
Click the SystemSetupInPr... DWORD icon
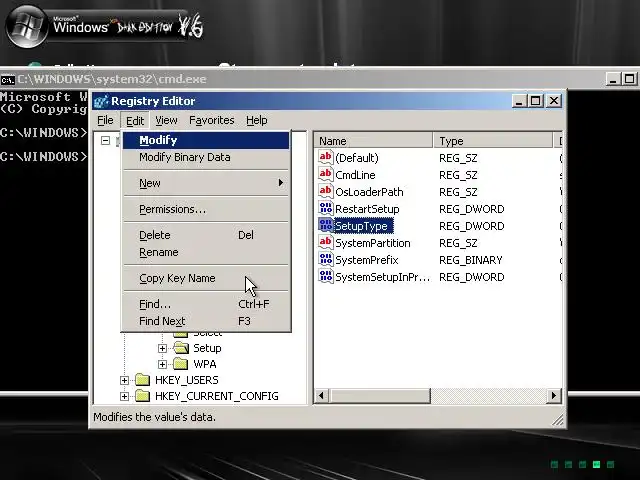click(325, 277)
